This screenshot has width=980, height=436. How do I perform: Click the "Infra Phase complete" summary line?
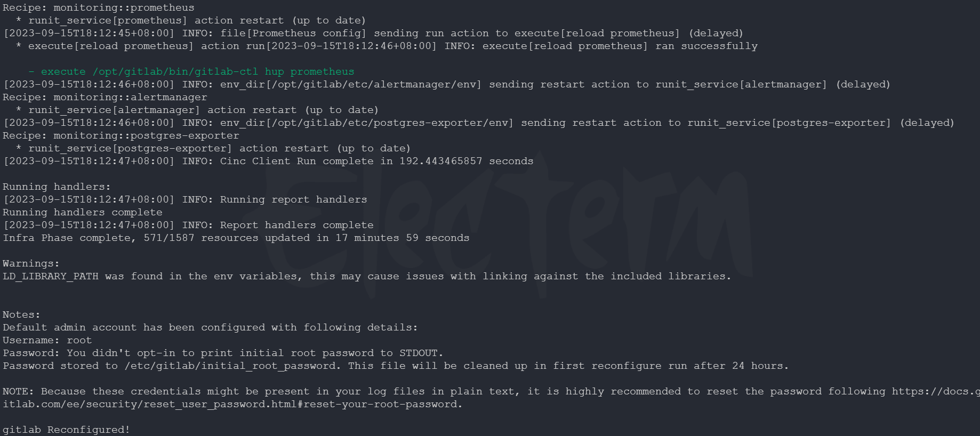(x=236, y=238)
